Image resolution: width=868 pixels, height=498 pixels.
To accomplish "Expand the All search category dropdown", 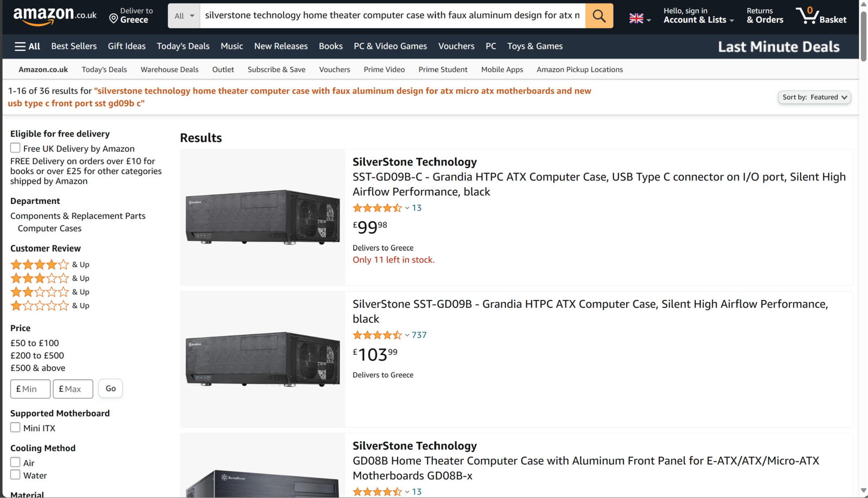I will pyautogui.click(x=184, y=16).
